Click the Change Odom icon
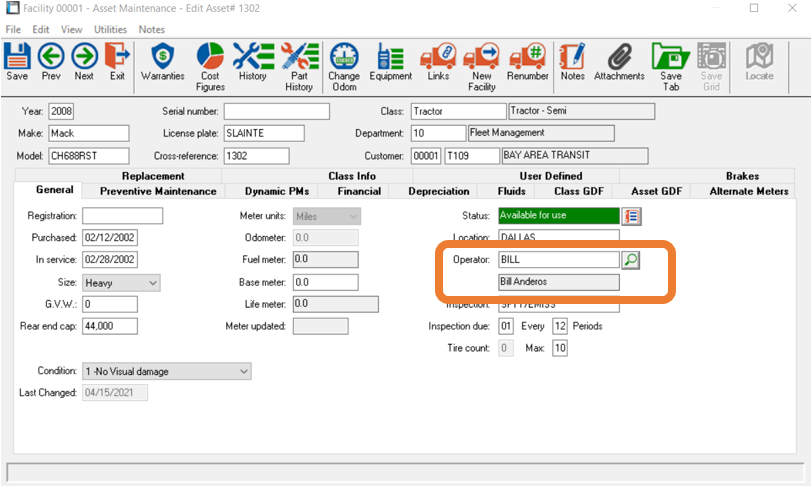 point(344,60)
